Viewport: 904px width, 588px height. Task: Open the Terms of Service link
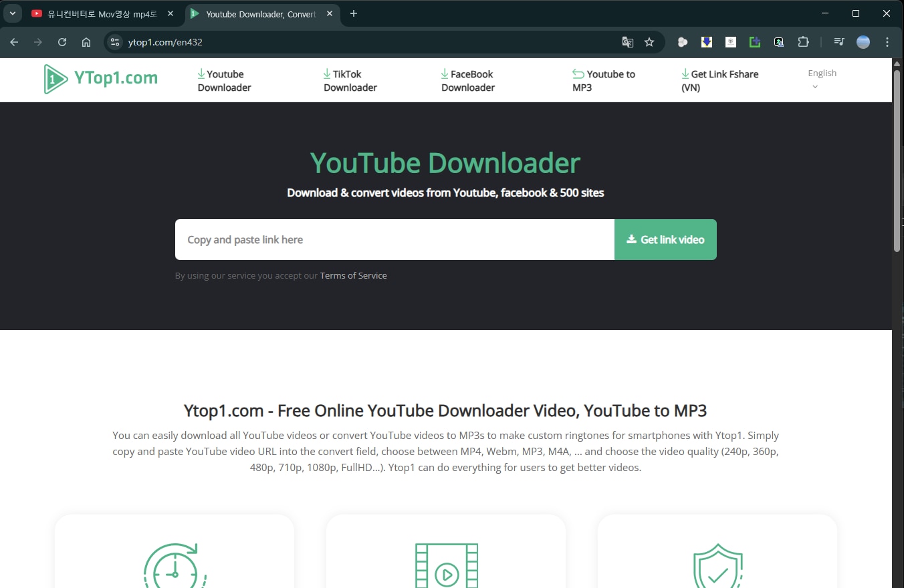coord(353,275)
